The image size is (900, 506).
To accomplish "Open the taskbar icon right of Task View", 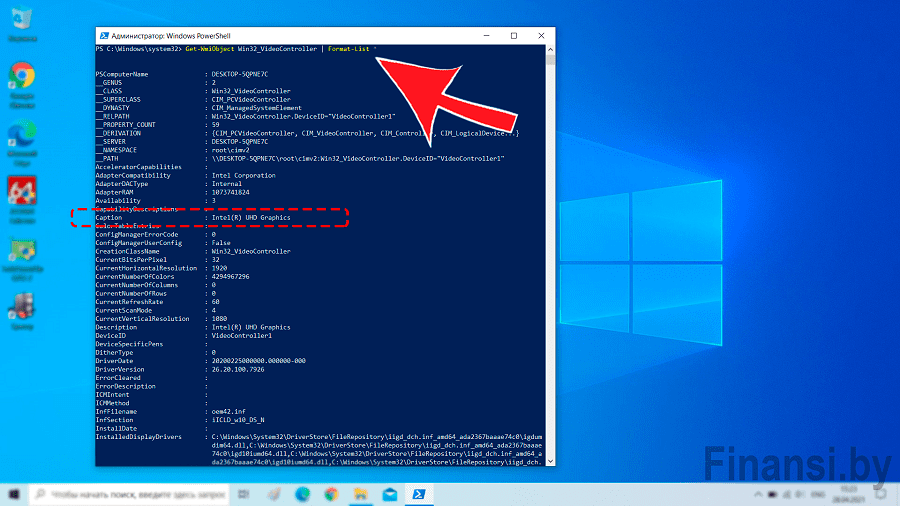I will pos(274,494).
